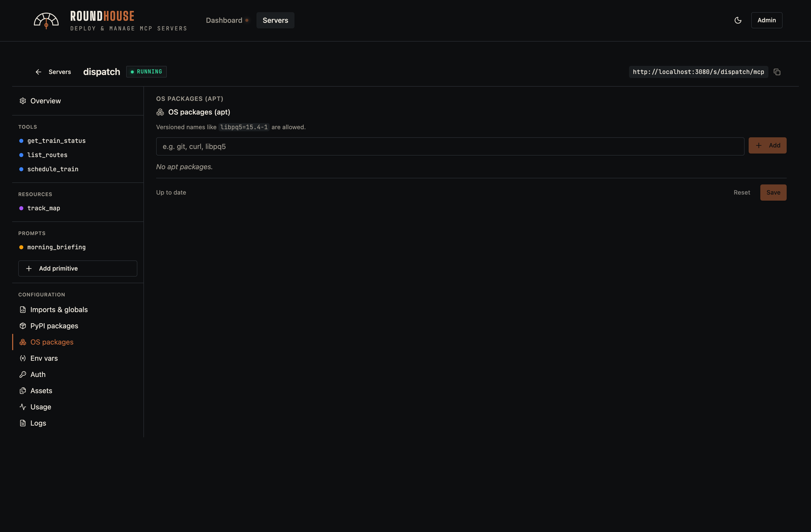Open the morning_briefing prompt
811x532 pixels.
pos(78,247)
